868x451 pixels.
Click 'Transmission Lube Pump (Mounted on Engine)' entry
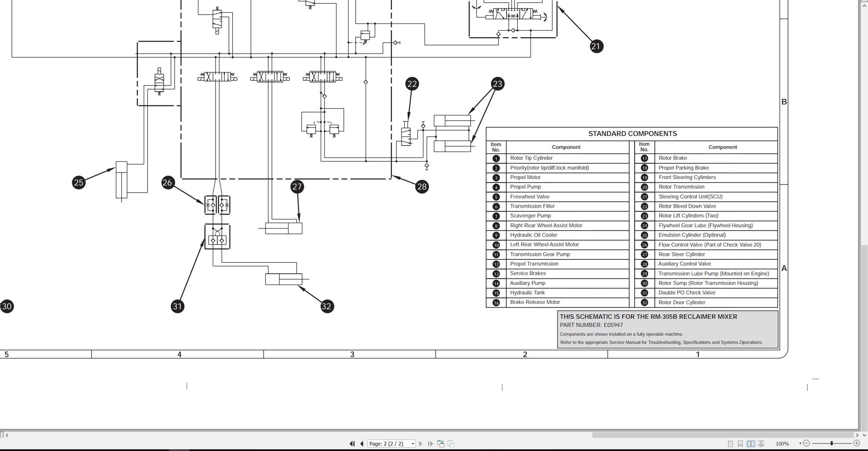714,274
